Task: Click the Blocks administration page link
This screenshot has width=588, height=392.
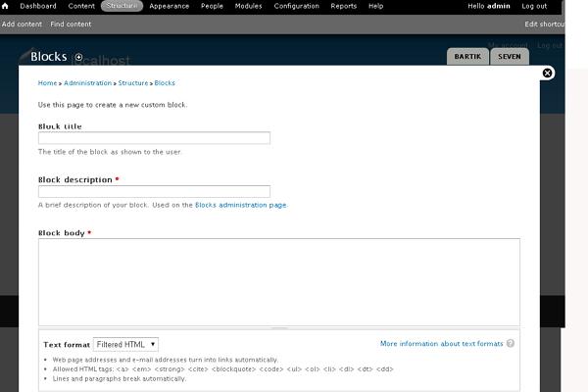Action: coord(241,205)
